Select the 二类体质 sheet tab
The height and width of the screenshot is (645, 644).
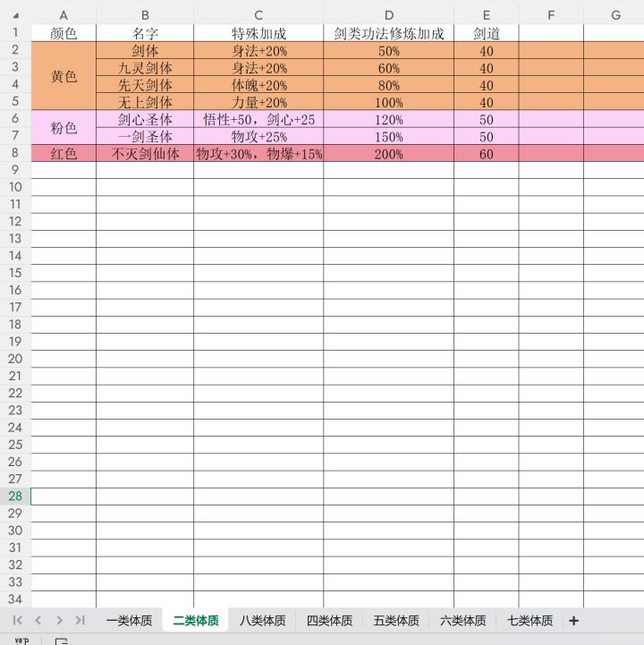[196, 620]
